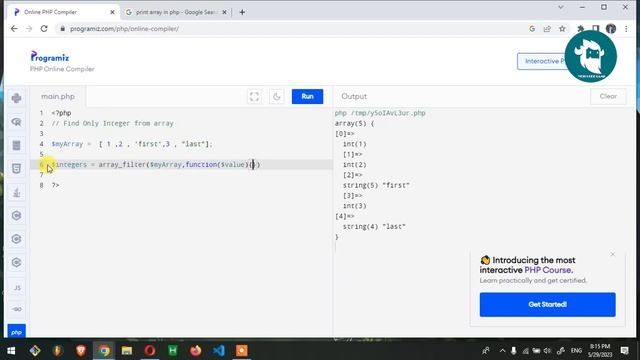640x360 pixels.
Task: Switch to print array in php tab
Action: 176,12
